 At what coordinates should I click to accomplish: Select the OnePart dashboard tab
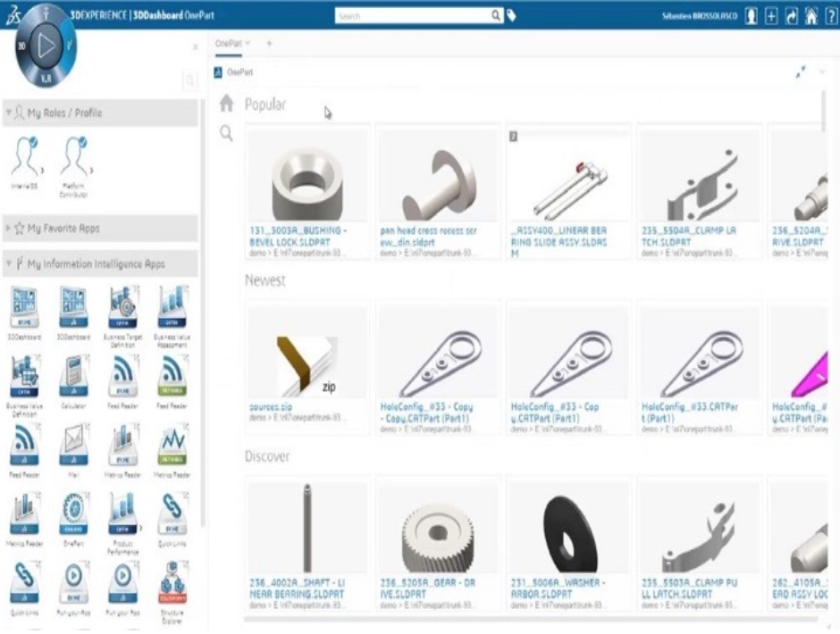229,43
